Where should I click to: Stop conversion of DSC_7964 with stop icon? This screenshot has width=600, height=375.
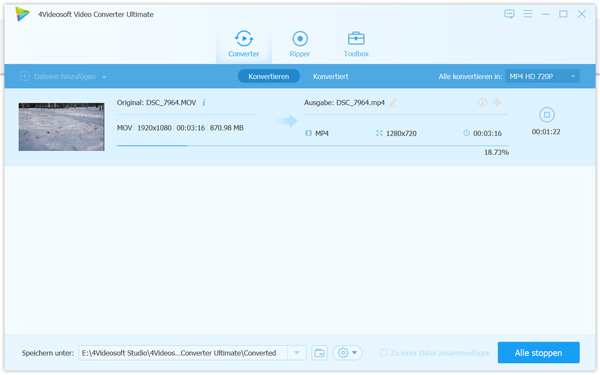point(546,114)
